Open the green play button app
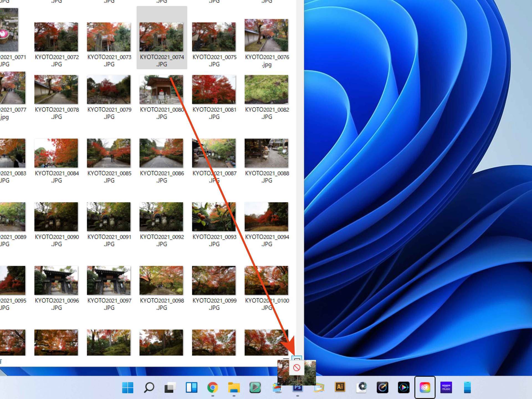 [255, 387]
